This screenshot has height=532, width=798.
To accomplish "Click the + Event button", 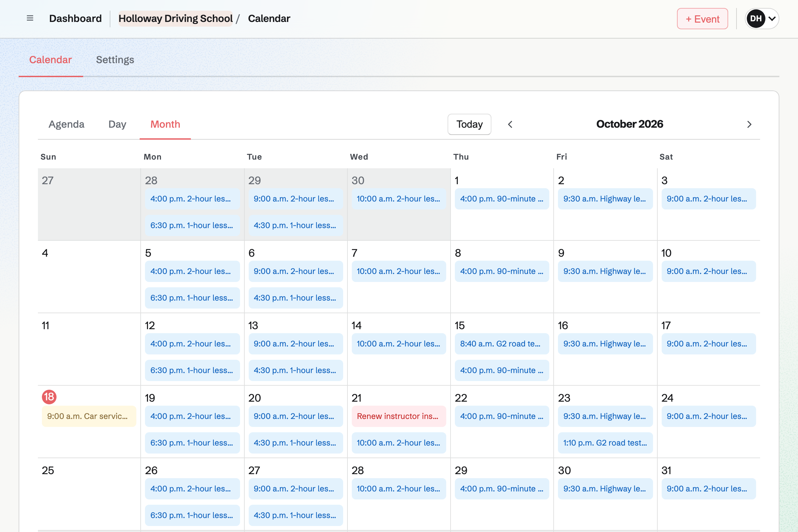I will tap(702, 19).
